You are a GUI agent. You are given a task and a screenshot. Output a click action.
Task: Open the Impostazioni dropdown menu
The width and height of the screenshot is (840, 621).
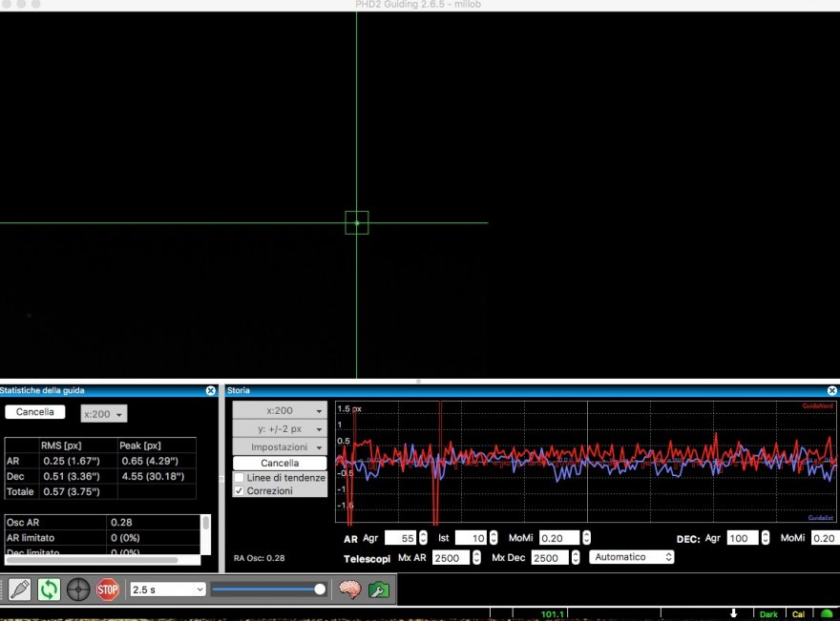click(x=280, y=446)
